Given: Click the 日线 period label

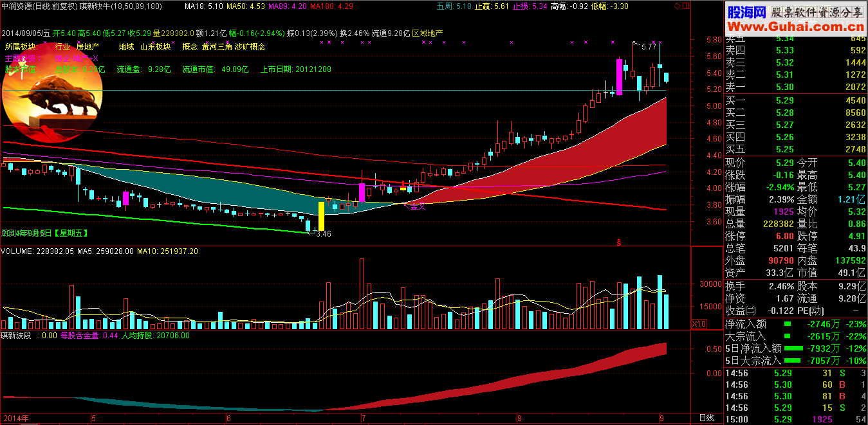Looking at the screenshot, I should pyautogui.click(x=705, y=419).
